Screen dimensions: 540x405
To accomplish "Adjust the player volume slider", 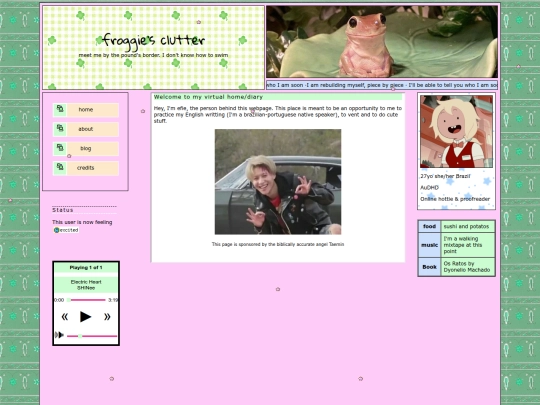I will click(92, 336).
